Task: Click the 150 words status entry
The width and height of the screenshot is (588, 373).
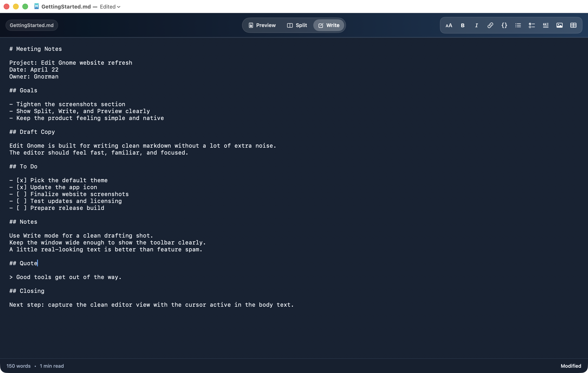Action: pos(18,366)
